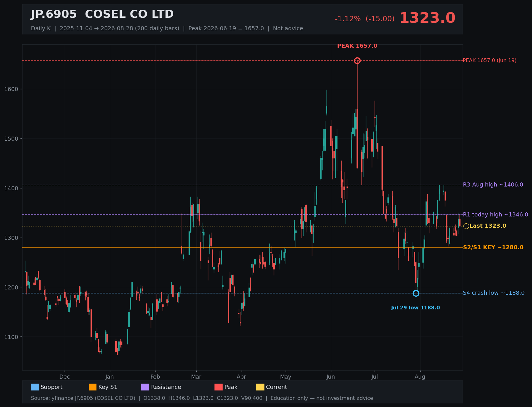The image size is (532, 407).
Task: Click the "Feb" x-axis month label
Action: (155, 377)
